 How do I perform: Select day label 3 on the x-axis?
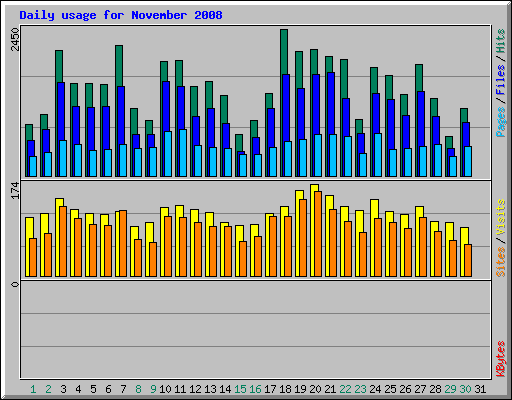(63, 389)
